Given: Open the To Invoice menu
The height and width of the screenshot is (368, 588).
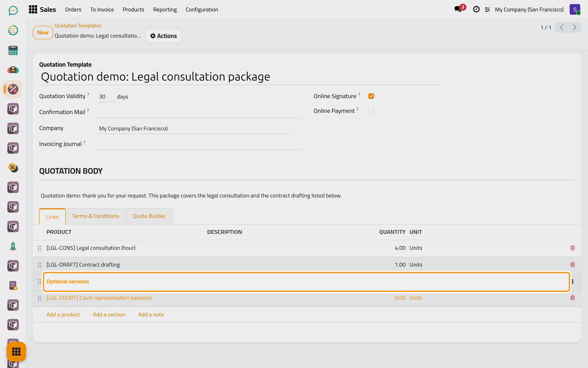Looking at the screenshot, I should pos(102,10).
